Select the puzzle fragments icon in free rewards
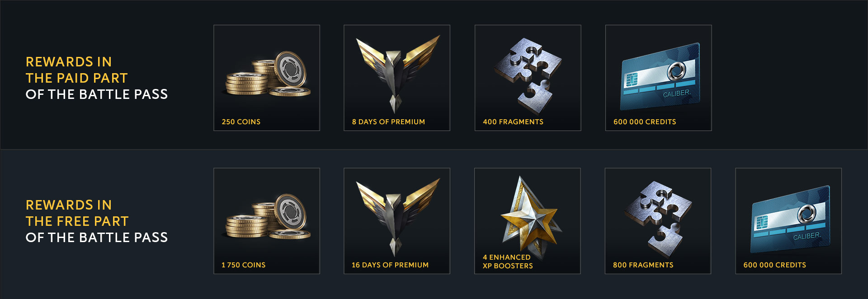Viewport: 868px width, 299px height. pos(659,215)
